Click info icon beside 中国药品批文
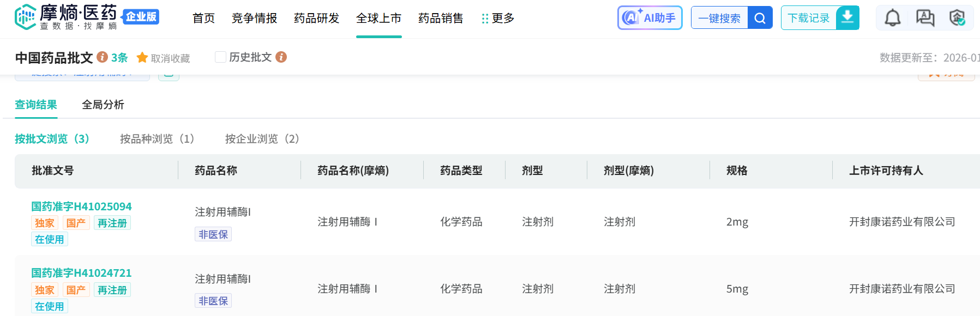Screen dimensions: 980x316 pos(102,57)
